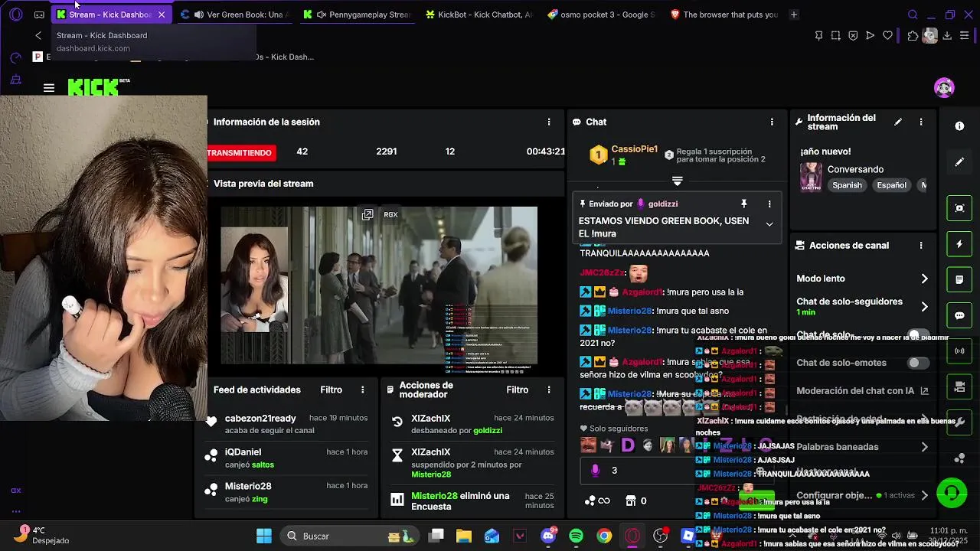Click the info icon in right sidebar
The image size is (980, 551).
pyautogui.click(x=959, y=126)
